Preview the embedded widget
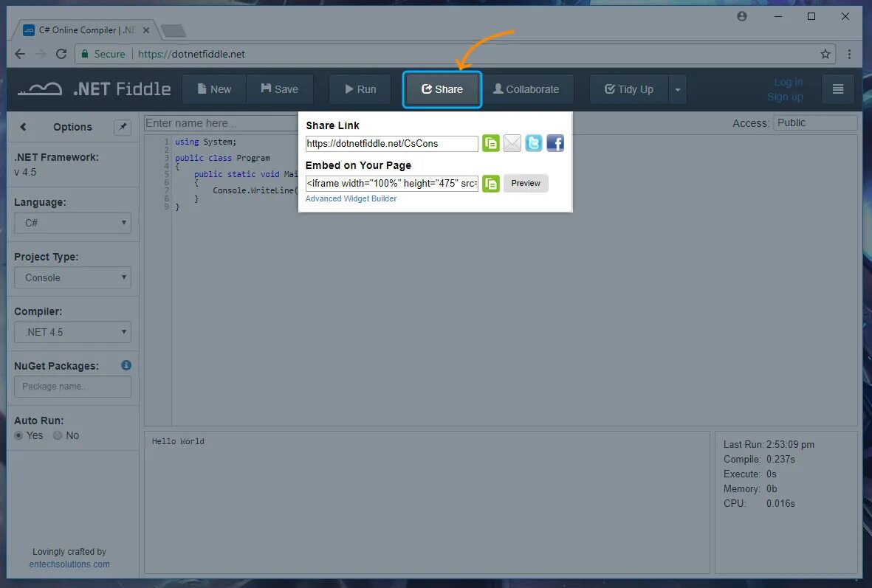The width and height of the screenshot is (872, 588). pos(526,184)
